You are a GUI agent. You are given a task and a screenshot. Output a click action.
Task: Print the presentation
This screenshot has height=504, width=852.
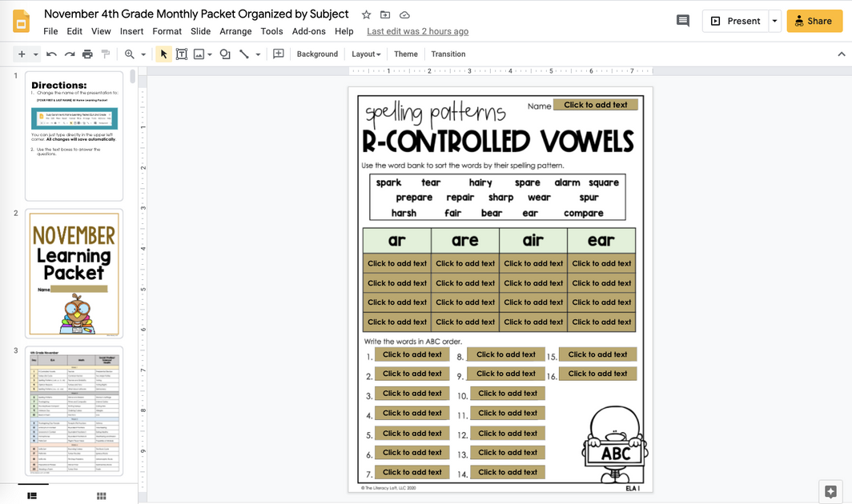click(86, 54)
